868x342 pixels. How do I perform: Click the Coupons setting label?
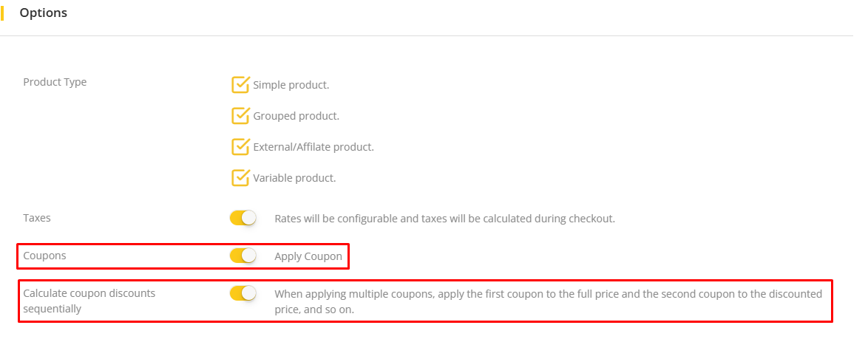pyautogui.click(x=44, y=256)
